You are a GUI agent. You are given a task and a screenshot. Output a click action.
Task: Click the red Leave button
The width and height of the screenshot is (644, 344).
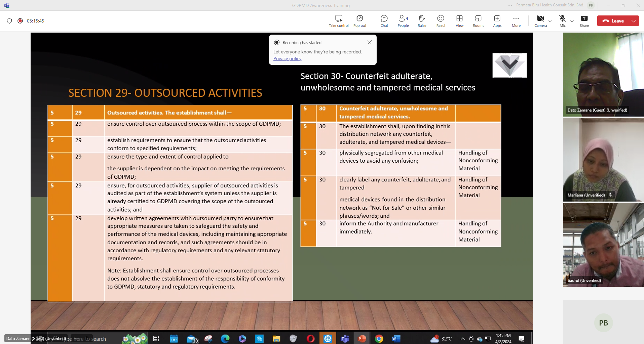(x=613, y=21)
